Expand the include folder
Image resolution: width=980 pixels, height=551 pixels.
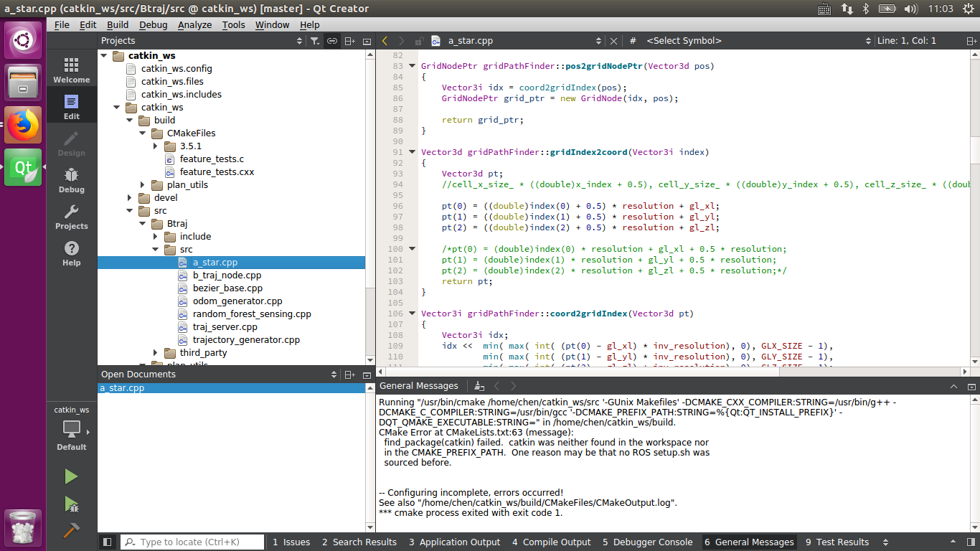click(x=155, y=236)
